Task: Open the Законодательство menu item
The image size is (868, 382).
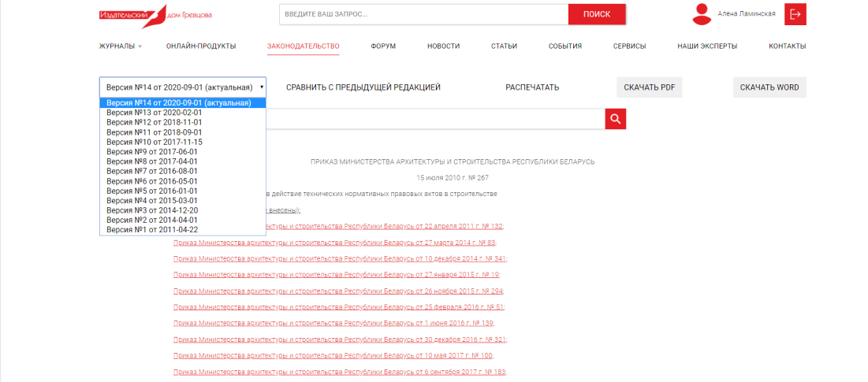Action: pos(303,46)
